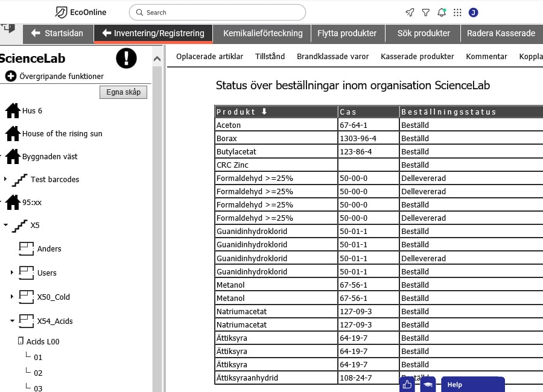Viewport: 543px width, 392px height.
Task: Click the Search input field
Action: click(217, 13)
